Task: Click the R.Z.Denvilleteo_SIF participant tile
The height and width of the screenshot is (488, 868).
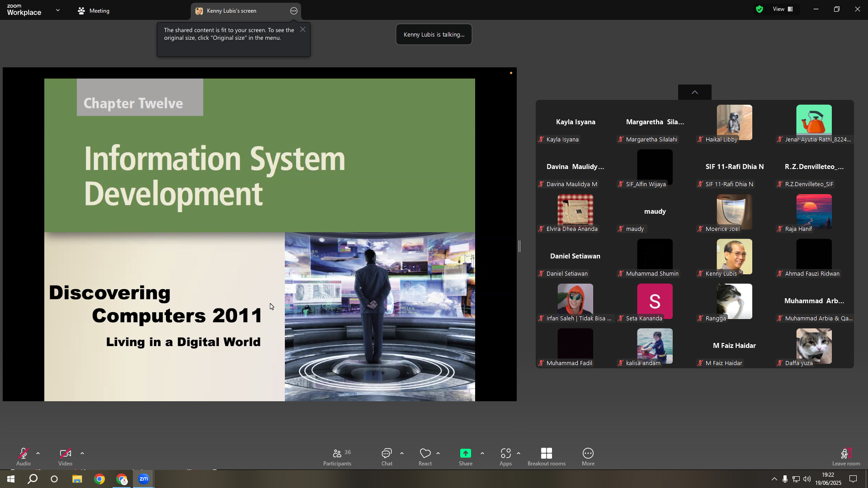Action: point(814,167)
